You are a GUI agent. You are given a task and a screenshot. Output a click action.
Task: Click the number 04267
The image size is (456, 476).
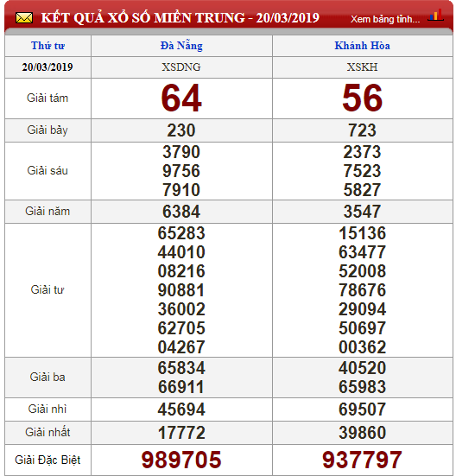[x=181, y=347]
